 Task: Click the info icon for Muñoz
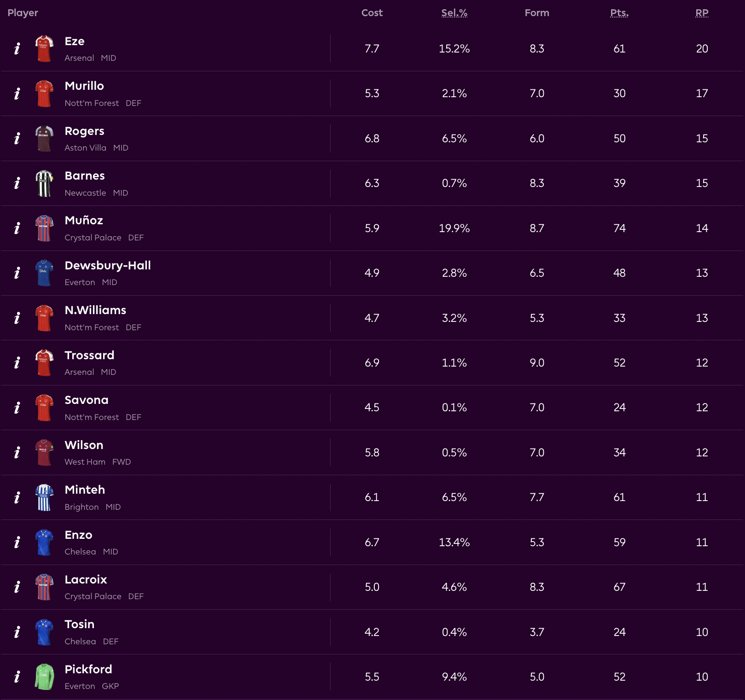point(17,228)
